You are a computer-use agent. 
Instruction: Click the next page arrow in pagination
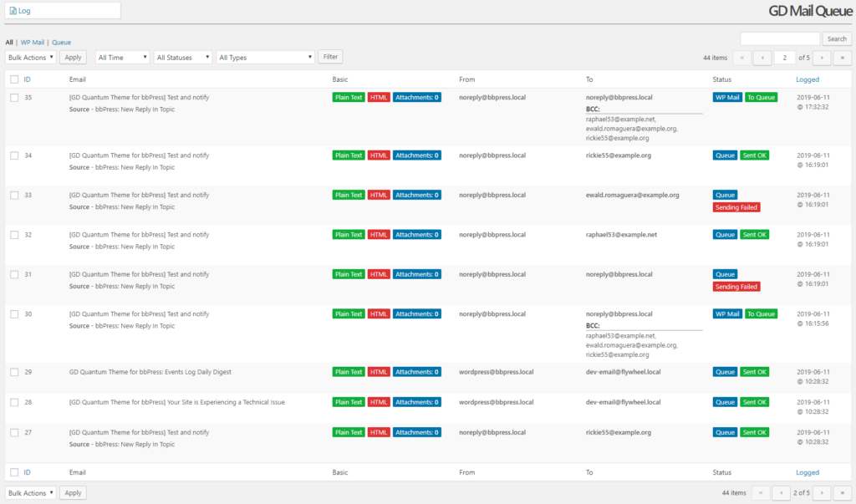(x=820, y=58)
